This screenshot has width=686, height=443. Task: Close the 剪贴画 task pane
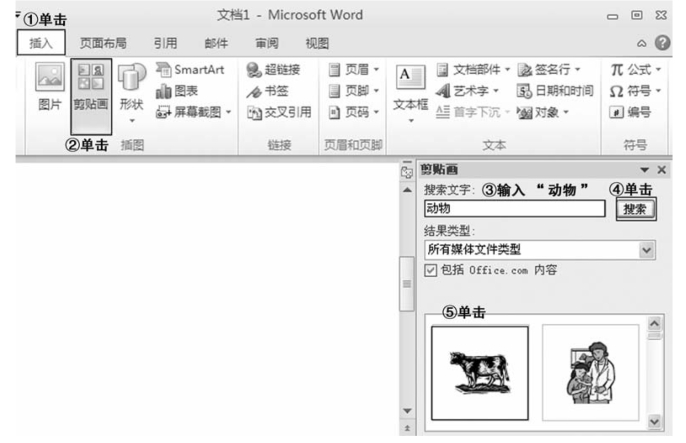[662, 170]
